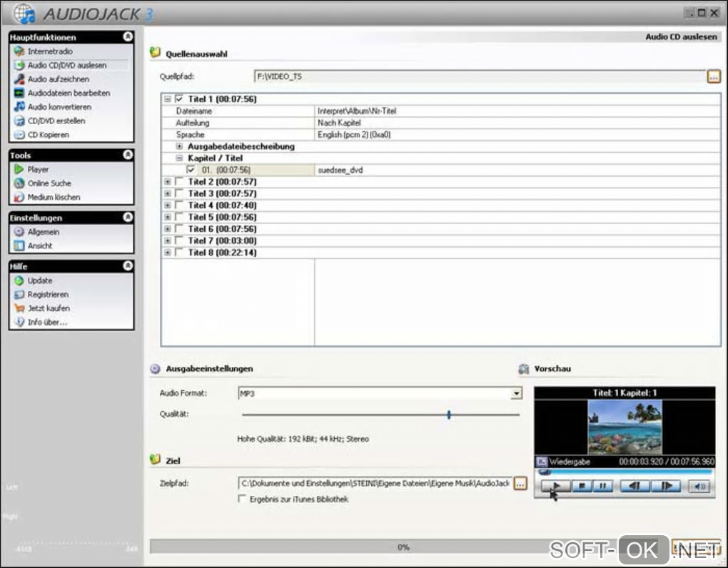
Task: Select Titel 4 (00:07:40) row
Action: coord(441,205)
